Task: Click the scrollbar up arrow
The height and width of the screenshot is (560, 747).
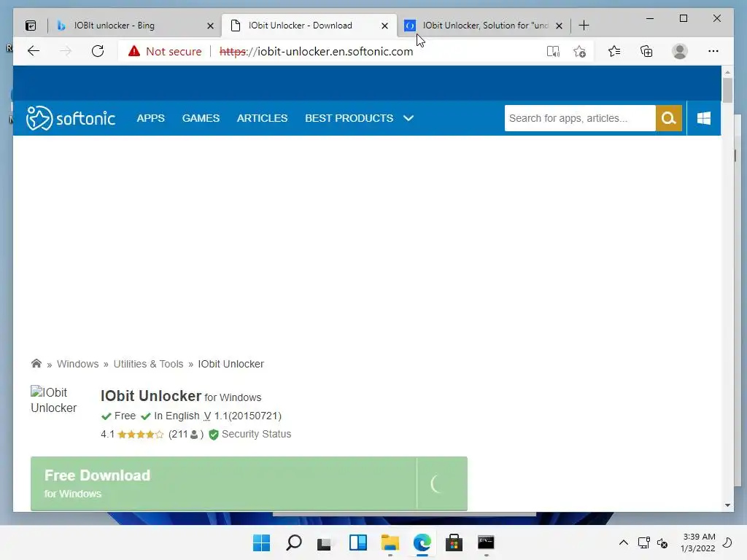Action: pos(727,72)
